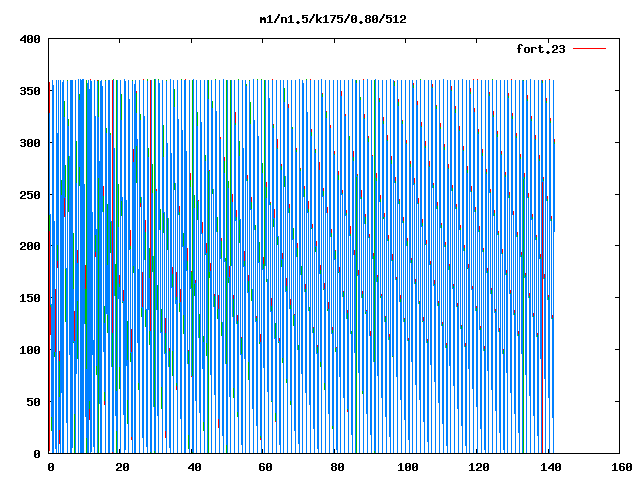The image size is (640, 480).
Task: Click the y-axis label 300
Action: pos(30,143)
